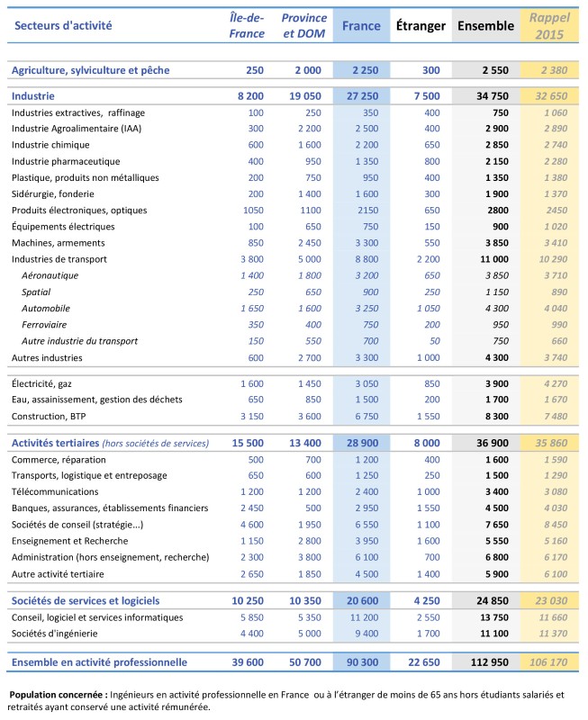Click Conseil logiciel Ensemble value '13 750'
This screenshot has width=588, height=720.
point(494,617)
